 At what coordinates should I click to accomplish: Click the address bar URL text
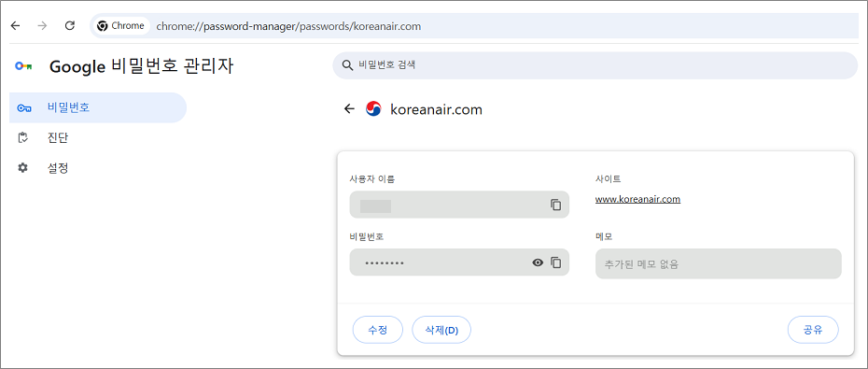[x=288, y=26]
